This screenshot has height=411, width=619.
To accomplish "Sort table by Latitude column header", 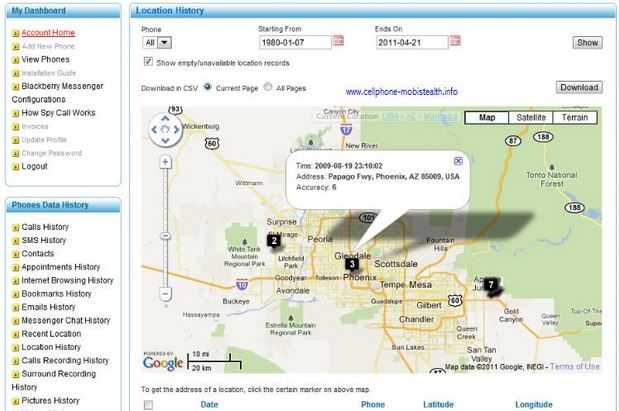I will coord(438,405).
